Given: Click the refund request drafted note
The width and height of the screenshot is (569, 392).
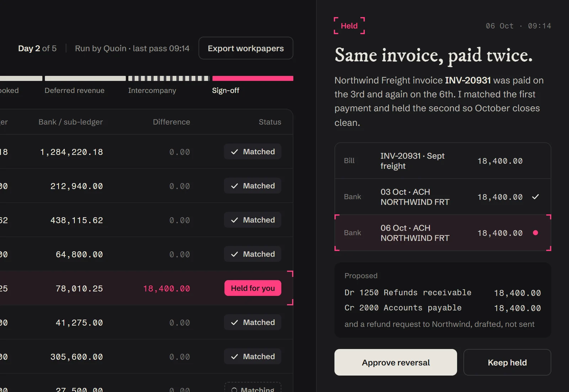Looking at the screenshot, I should (x=439, y=324).
